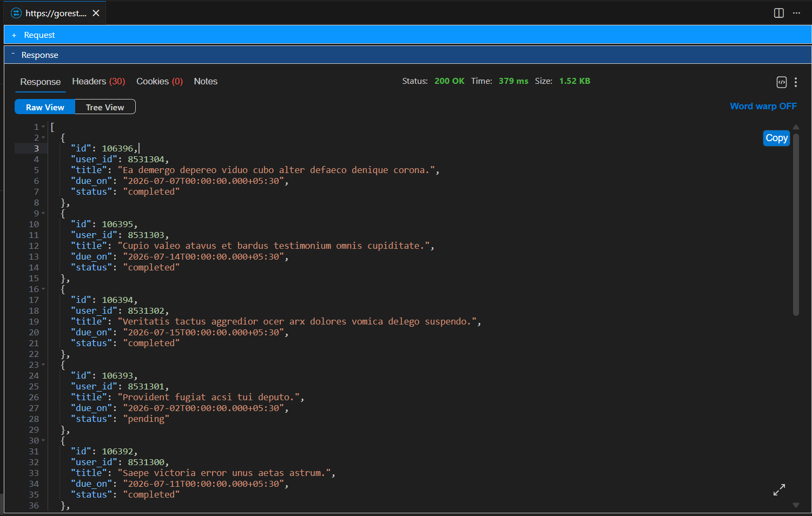
Task: Click title "Provident fugiat acsi tui deputo."
Action: [208, 397]
